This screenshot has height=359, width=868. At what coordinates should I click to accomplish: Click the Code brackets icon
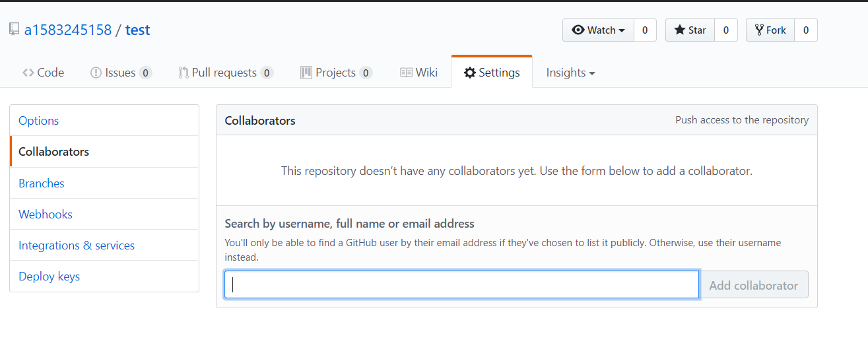(x=28, y=73)
